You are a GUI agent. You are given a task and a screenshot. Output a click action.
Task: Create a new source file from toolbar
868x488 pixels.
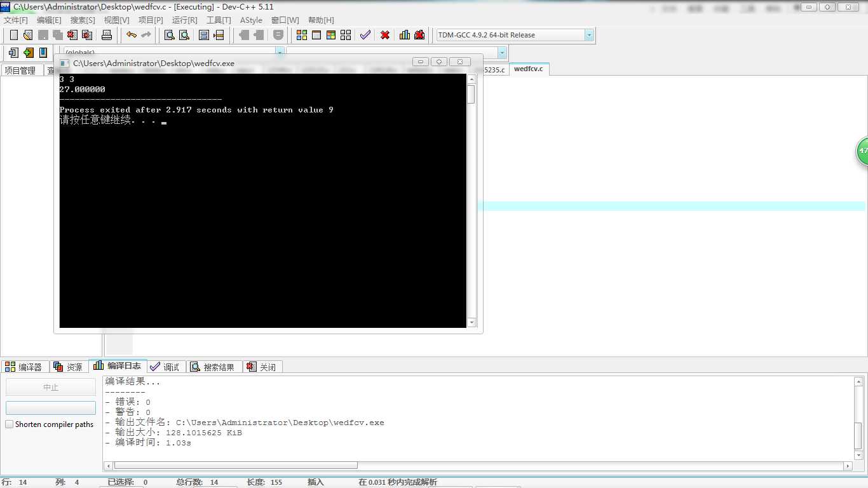(x=13, y=35)
